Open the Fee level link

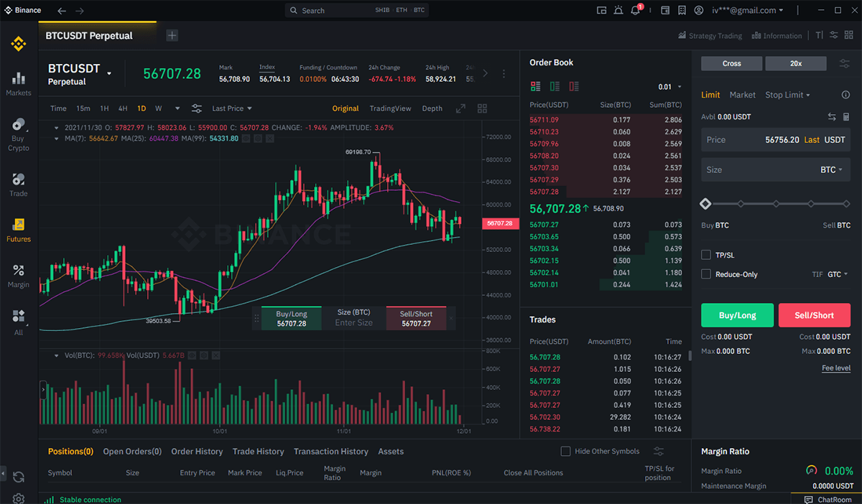click(x=836, y=368)
